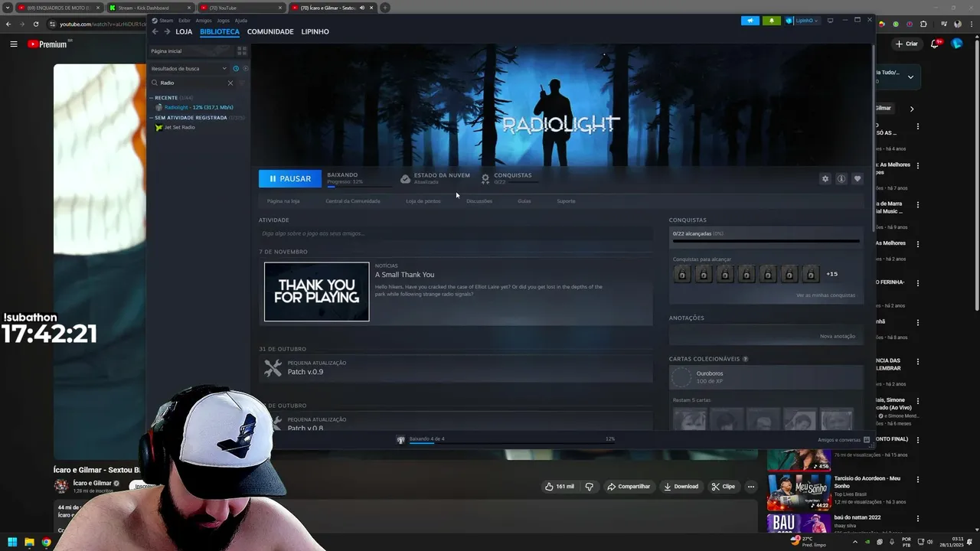Open the Ouroboros badge icon
The image size is (980, 551).
[x=681, y=377]
